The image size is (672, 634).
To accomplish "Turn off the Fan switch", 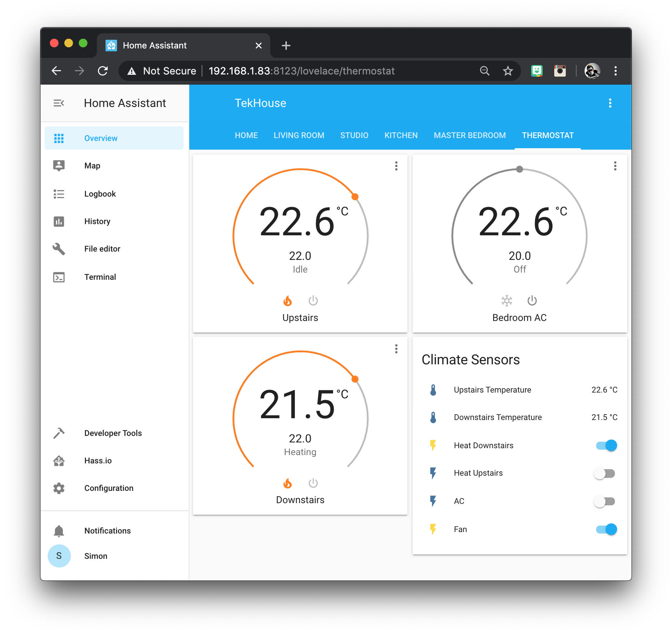I will coord(607,529).
